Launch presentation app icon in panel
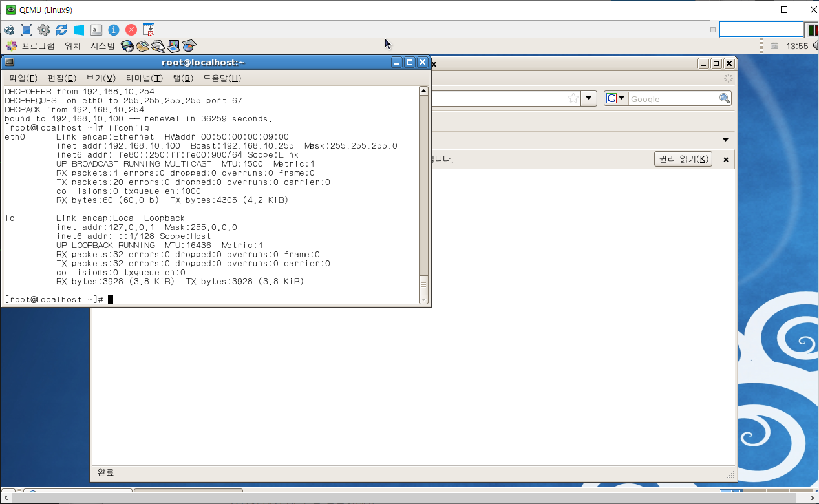819x504 pixels. 173,46
